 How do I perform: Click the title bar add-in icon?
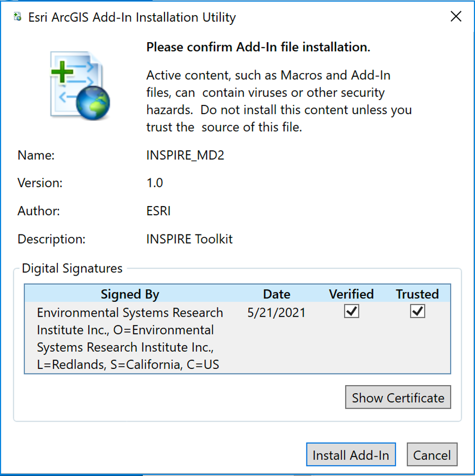pos(18,17)
